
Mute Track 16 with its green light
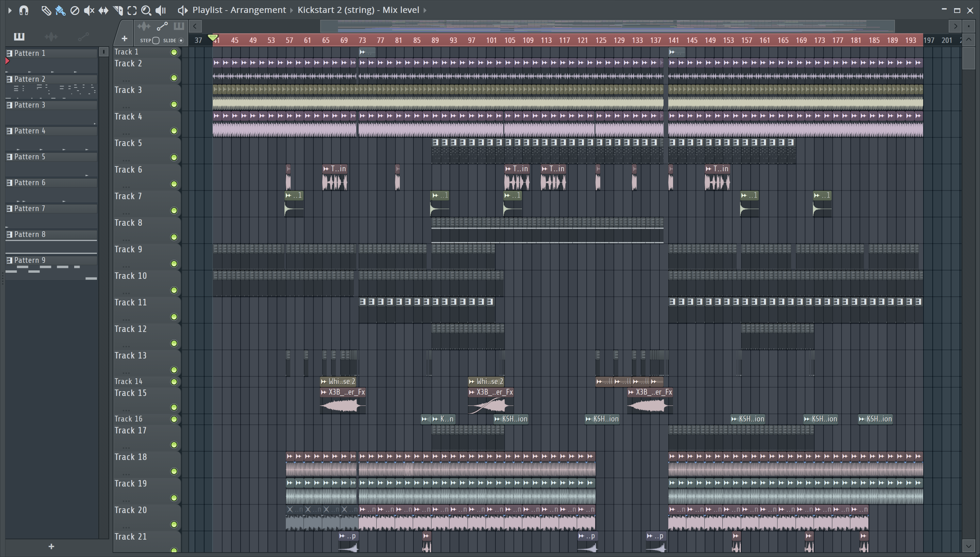pyautogui.click(x=174, y=419)
